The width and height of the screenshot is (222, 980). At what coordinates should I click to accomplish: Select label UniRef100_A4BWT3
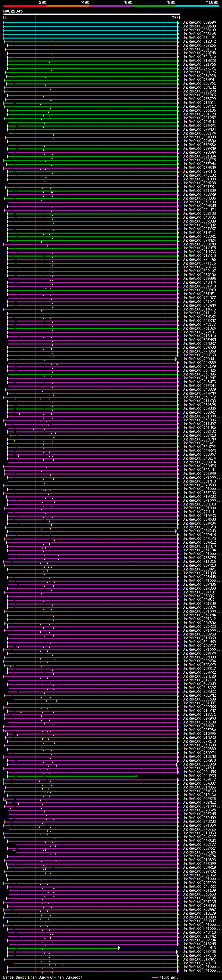(x=199, y=382)
